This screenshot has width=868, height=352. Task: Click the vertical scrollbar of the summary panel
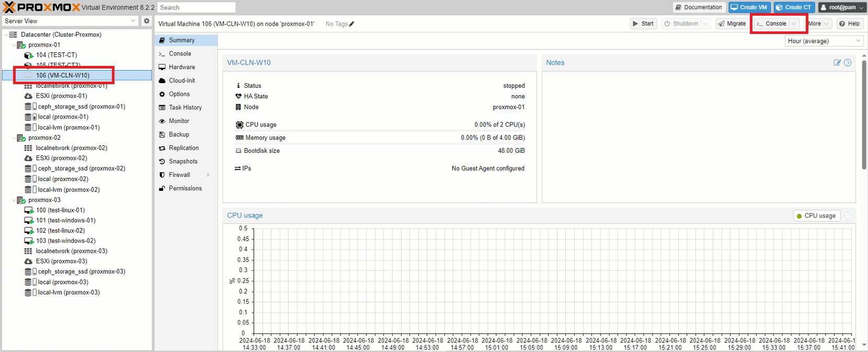click(x=864, y=115)
